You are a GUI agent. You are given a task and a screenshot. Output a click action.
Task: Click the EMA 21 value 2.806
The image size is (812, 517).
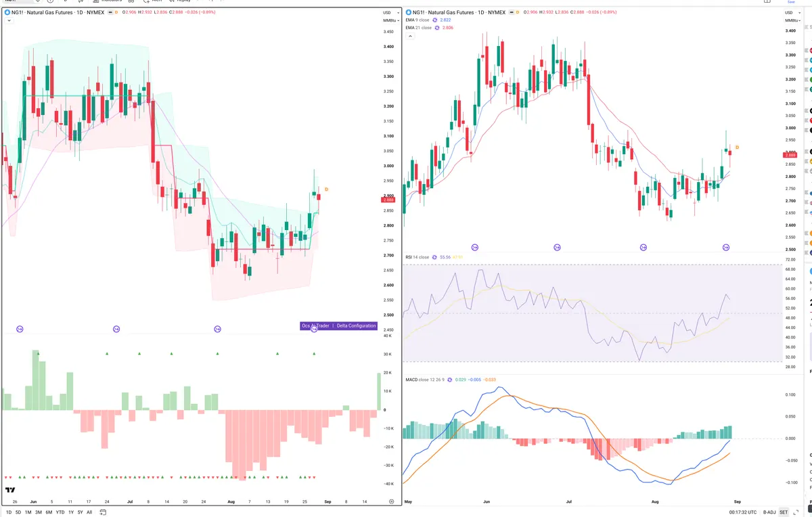(x=447, y=28)
